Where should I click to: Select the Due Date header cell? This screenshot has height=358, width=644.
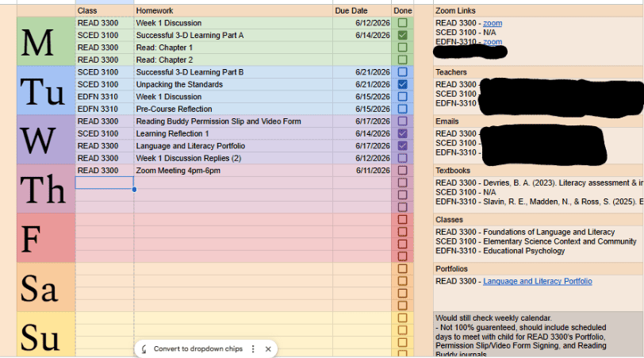(362, 10)
